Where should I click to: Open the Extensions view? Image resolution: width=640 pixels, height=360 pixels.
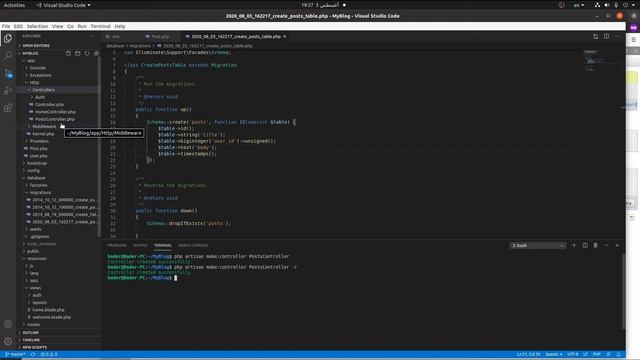[x=8, y=108]
